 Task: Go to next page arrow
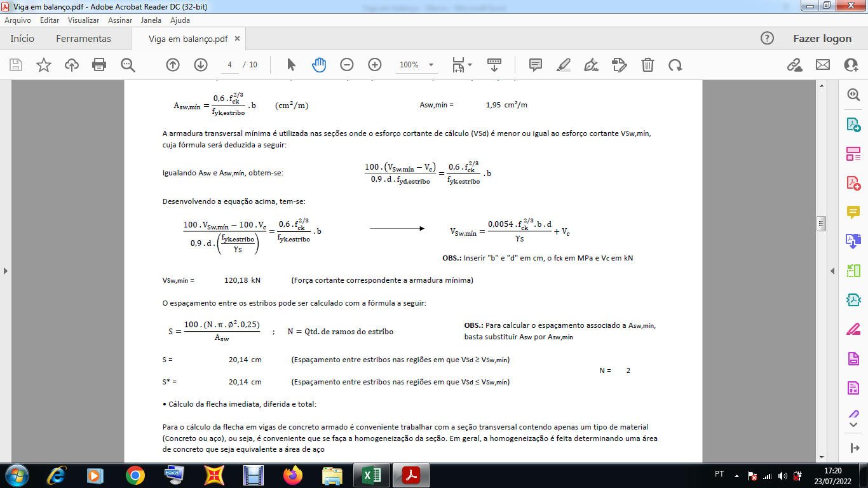click(x=201, y=65)
